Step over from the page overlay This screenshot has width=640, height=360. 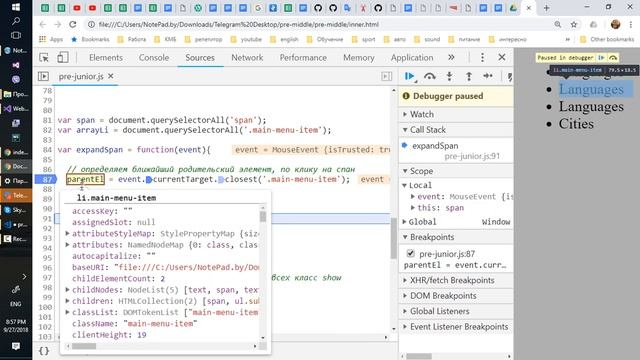pyautogui.click(x=613, y=58)
